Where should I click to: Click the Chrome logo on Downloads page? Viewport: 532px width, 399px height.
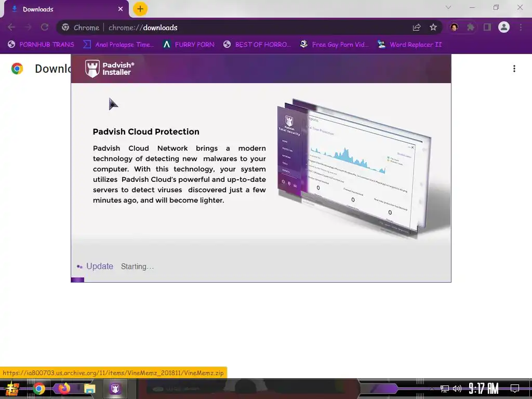click(x=17, y=69)
